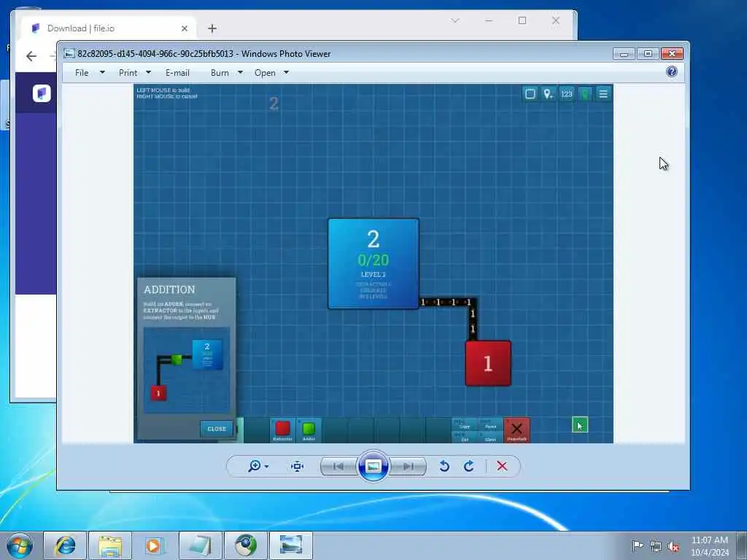Click the green cursor select tool icon
This screenshot has height=560, width=747.
point(580,425)
